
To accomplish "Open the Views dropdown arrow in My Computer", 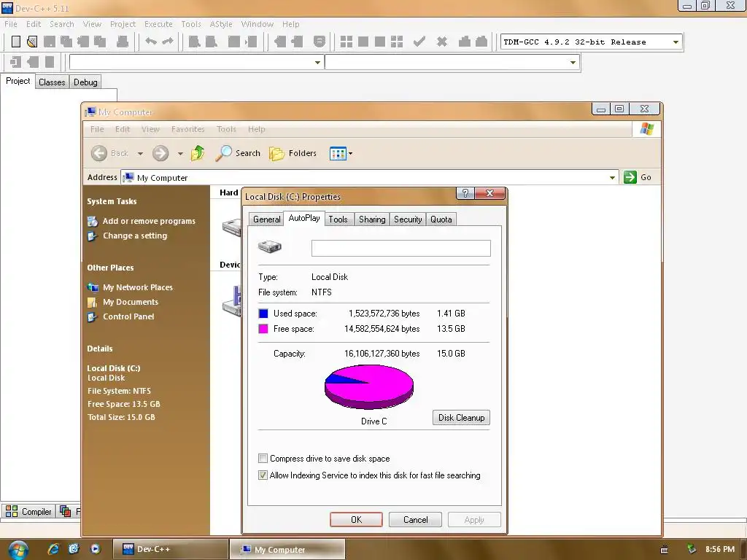I will tap(351, 153).
